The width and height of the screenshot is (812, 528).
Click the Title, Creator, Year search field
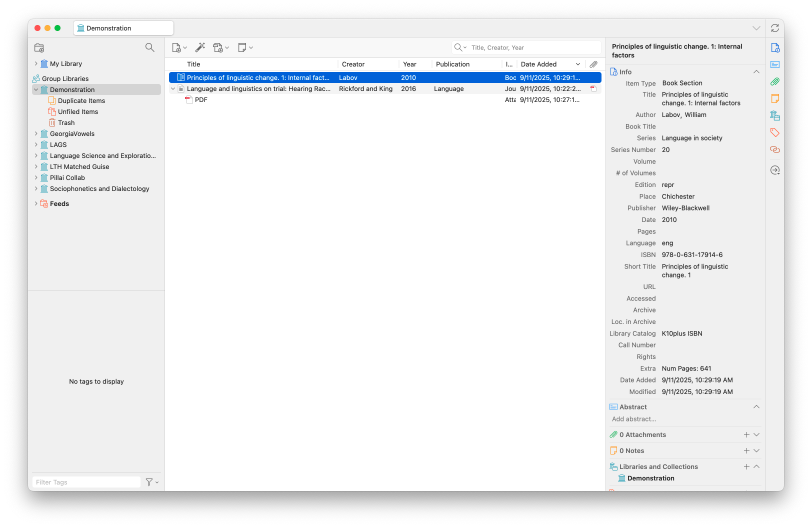[x=532, y=47]
